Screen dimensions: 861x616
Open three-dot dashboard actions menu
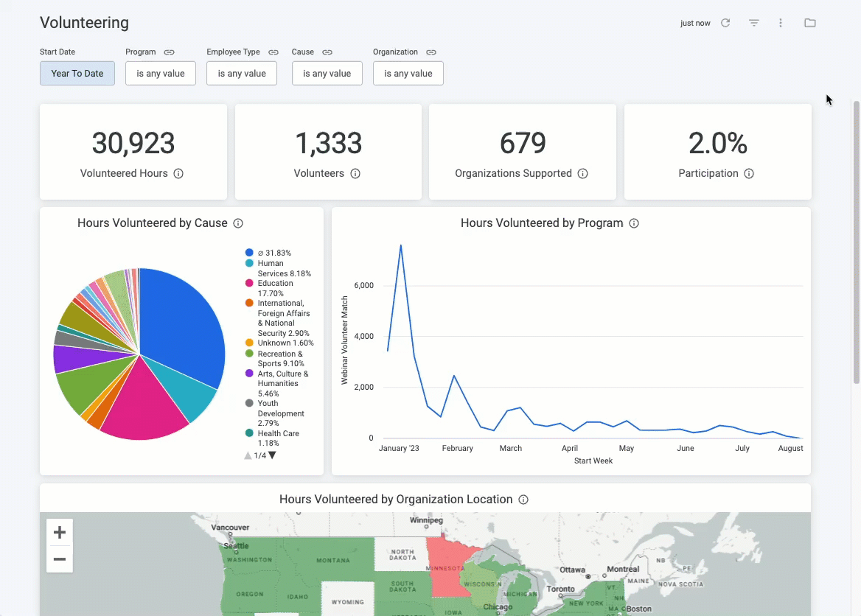click(x=780, y=23)
